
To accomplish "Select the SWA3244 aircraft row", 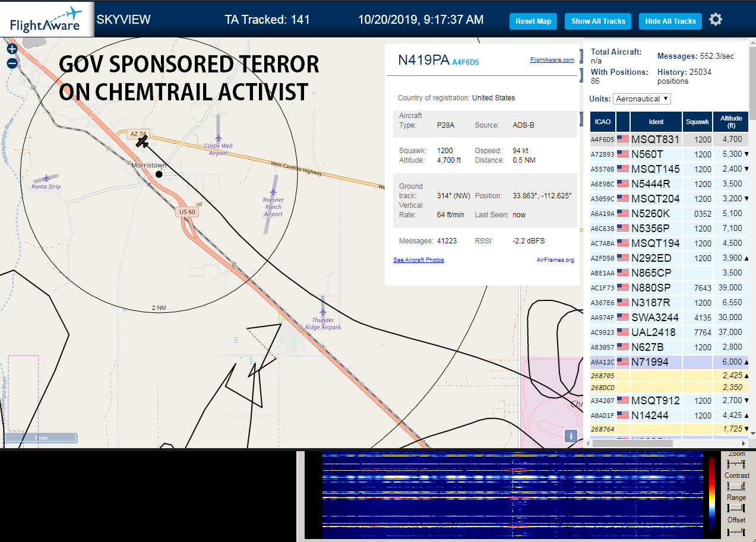I will coord(669,318).
